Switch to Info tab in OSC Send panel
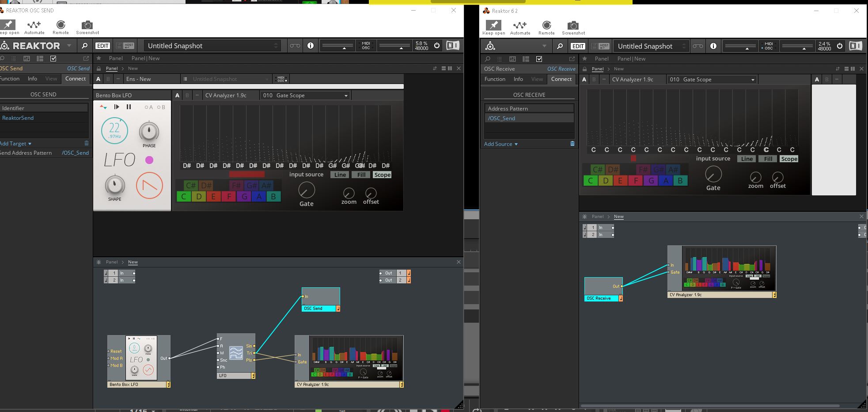The width and height of the screenshot is (868, 412). point(32,78)
